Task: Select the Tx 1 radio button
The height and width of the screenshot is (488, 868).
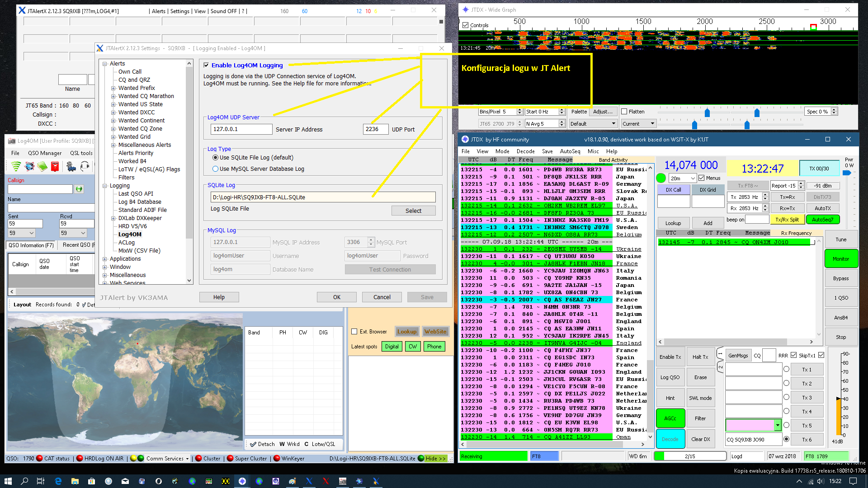Action: point(786,369)
